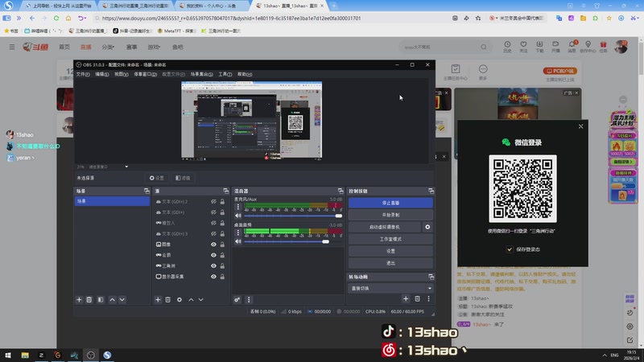Screen dimensions: 644x362
Task: Toggle lock on 图像 source
Action: pos(222,245)
